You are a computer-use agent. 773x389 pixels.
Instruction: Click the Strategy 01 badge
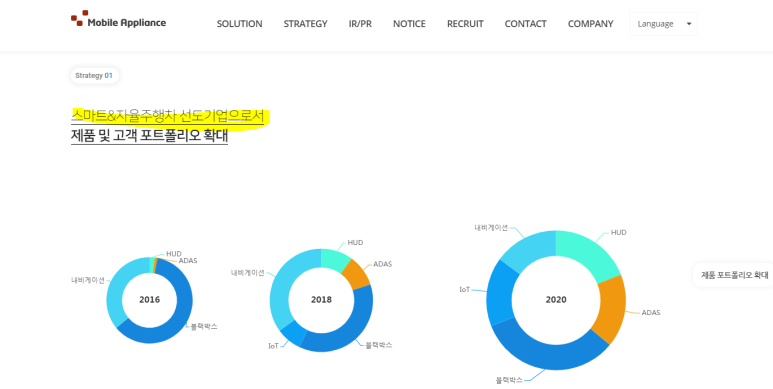[94, 76]
